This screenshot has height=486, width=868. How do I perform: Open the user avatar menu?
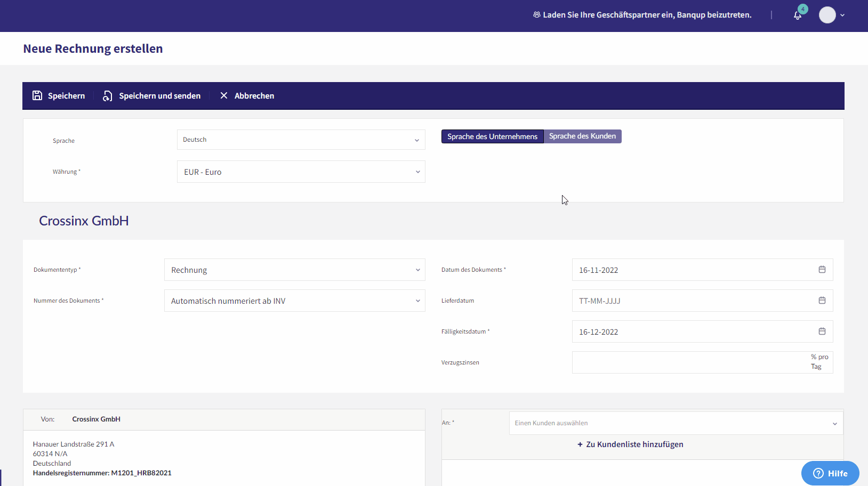pyautogui.click(x=827, y=15)
